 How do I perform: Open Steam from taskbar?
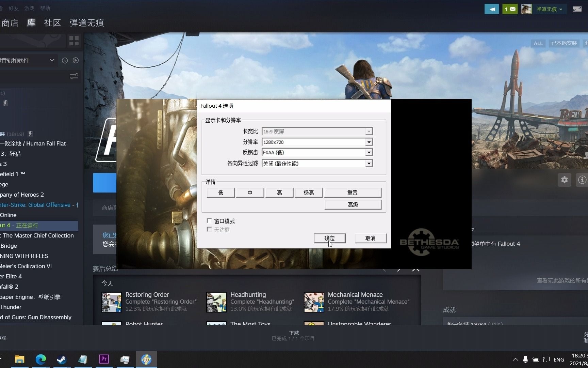click(62, 359)
